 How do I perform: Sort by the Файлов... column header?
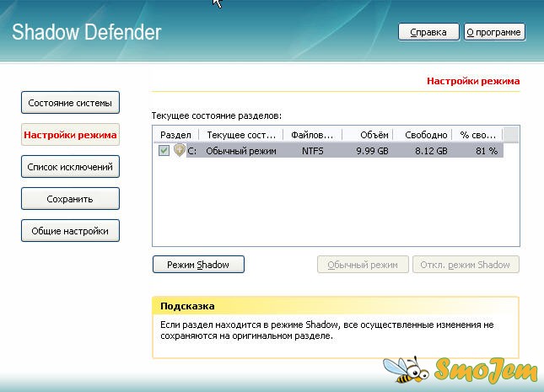click(x=313, y=135)
